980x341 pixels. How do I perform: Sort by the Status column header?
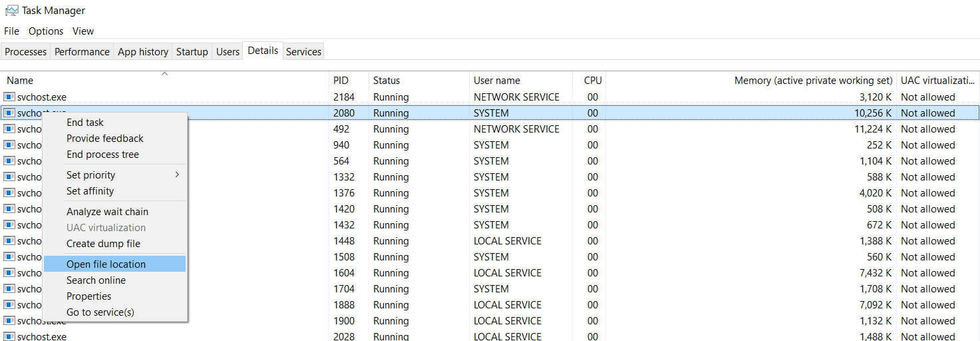(419, 80)
